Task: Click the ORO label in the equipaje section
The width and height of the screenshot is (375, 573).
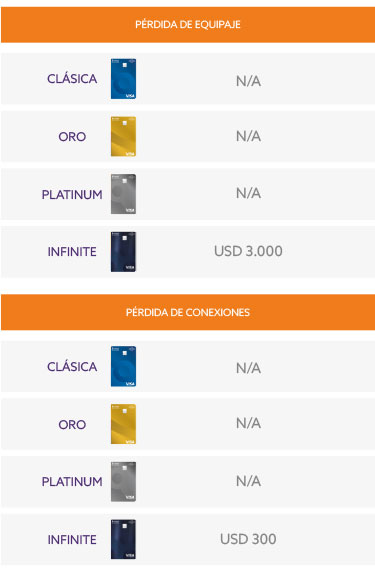Action: pos(72,137)
